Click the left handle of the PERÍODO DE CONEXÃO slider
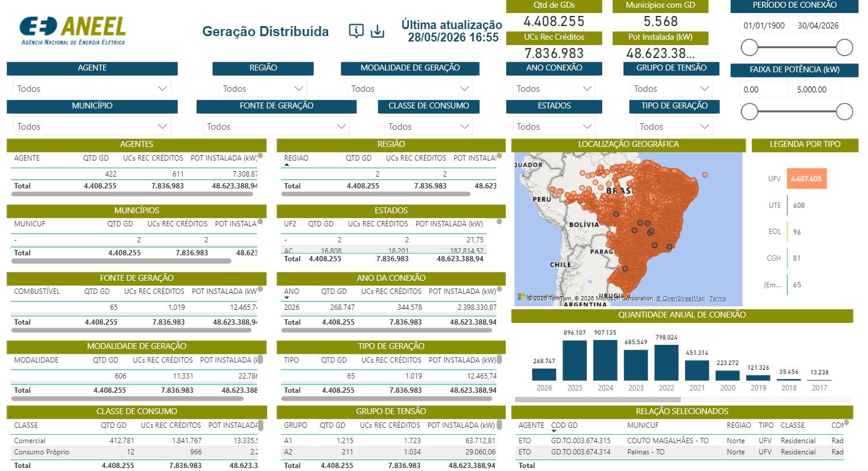This screenshot has width=868, height=471. (x=750, y=47)
